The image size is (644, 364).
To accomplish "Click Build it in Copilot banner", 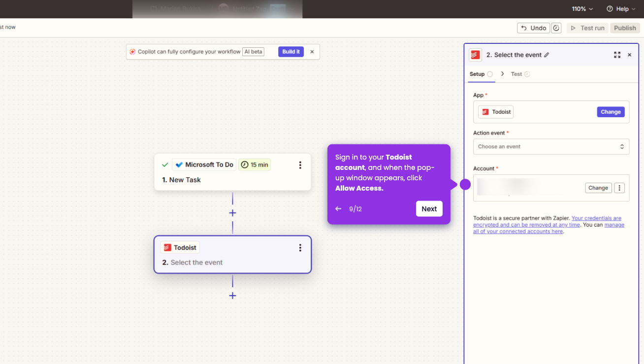I will pyautogui.click(x=291, y=52).
